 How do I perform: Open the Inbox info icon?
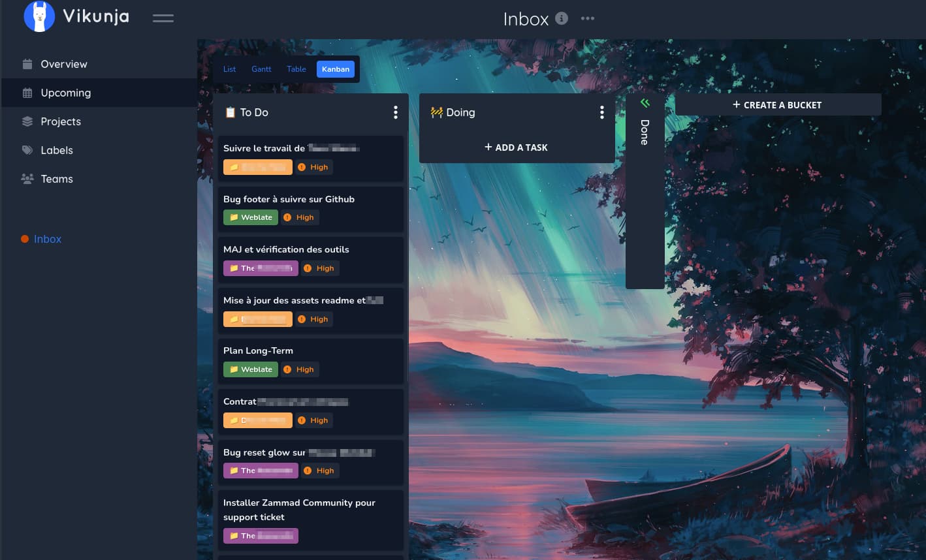point(562,18)
